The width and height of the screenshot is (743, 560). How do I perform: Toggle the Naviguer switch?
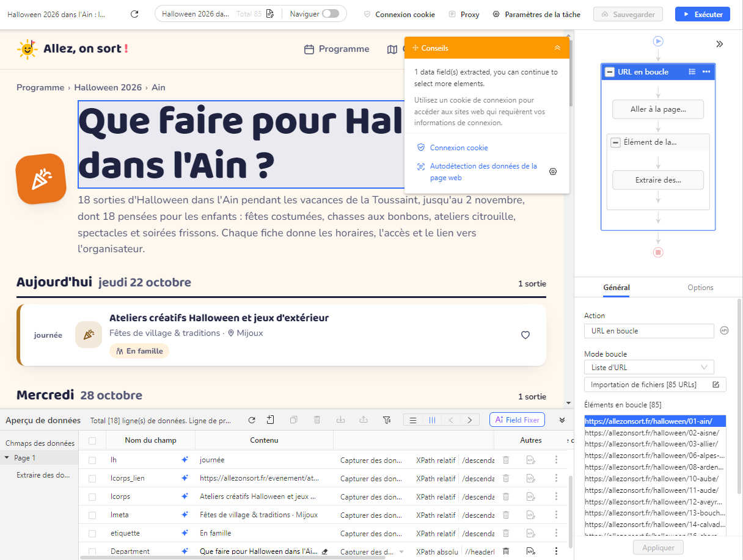point(330,14)
